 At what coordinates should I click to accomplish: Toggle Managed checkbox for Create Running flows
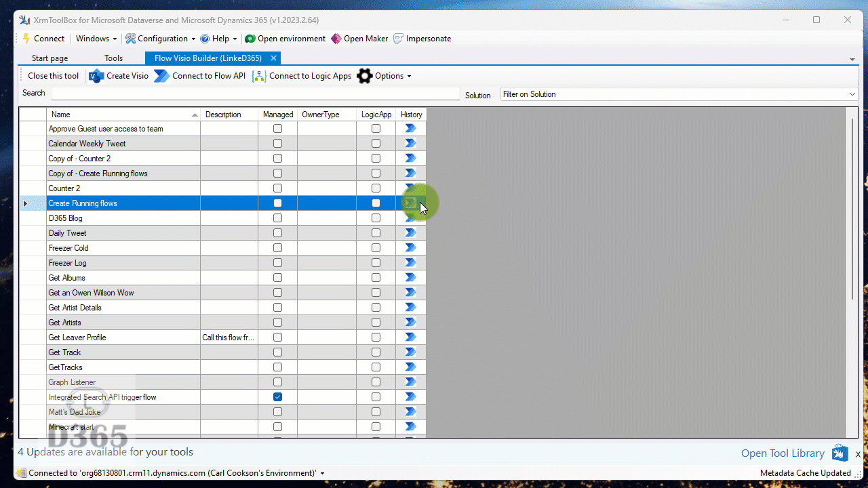277,203
